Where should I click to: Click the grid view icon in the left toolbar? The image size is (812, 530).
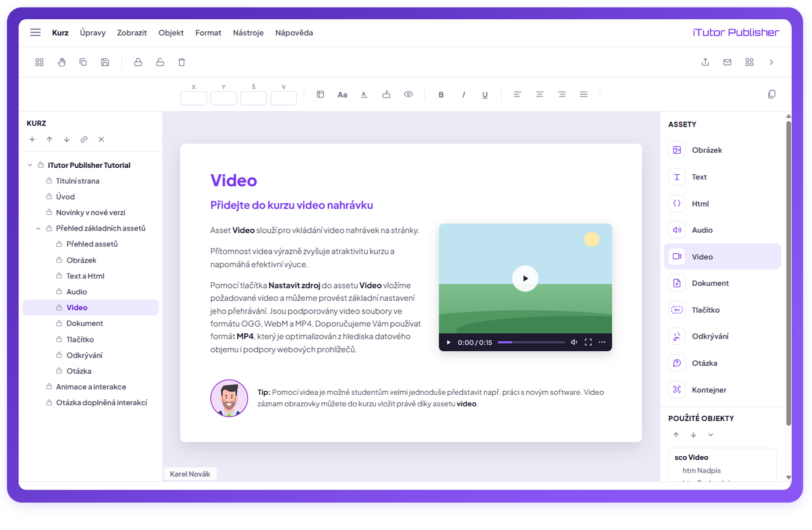coord(39,62)
